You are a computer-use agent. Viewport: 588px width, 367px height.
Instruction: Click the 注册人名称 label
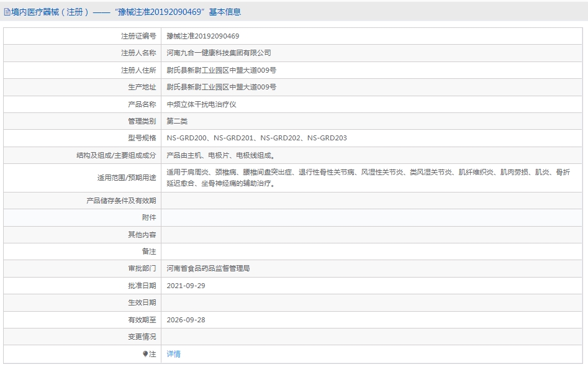pos(138,53)
